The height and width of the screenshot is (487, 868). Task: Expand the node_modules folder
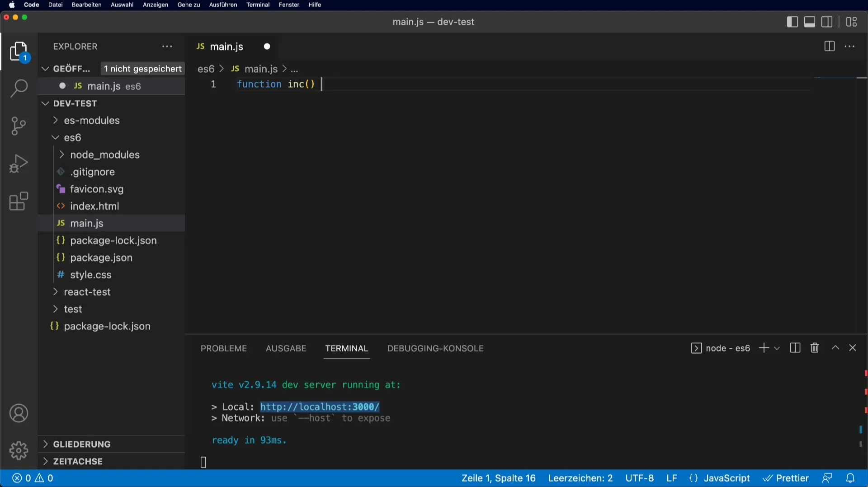pyautogui.click(x=105, y=155)
